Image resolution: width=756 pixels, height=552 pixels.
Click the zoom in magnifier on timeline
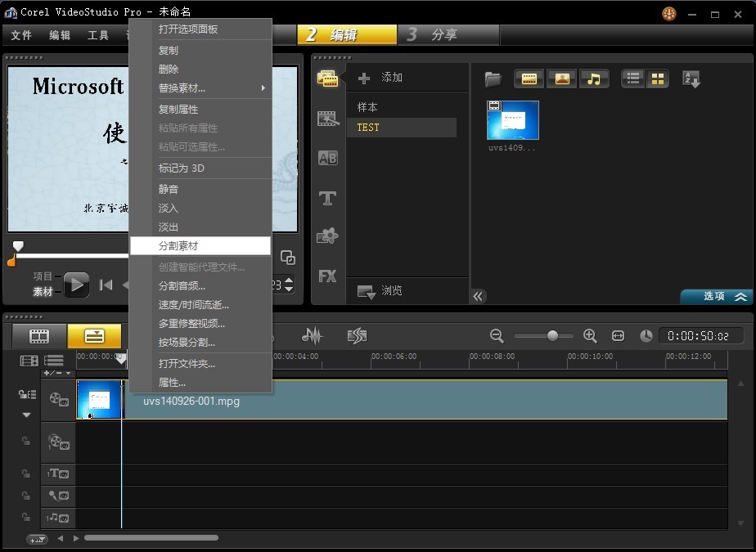pos(590,335)
